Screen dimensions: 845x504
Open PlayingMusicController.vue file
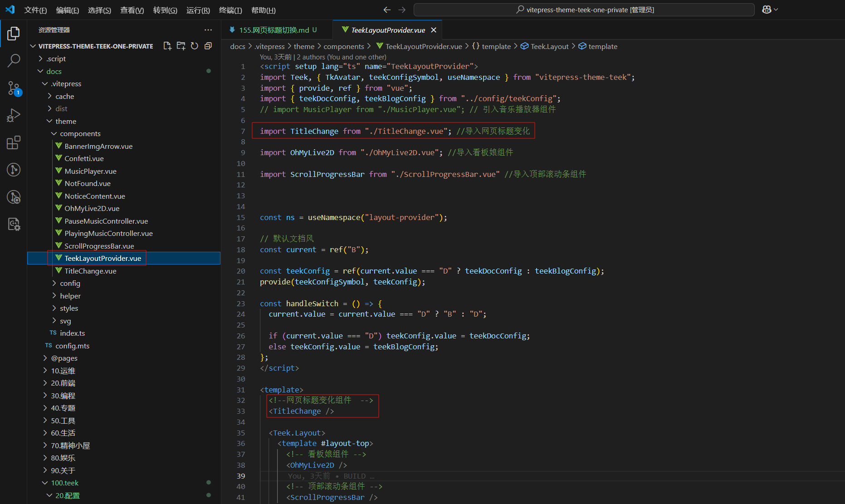tap(124, 233)
